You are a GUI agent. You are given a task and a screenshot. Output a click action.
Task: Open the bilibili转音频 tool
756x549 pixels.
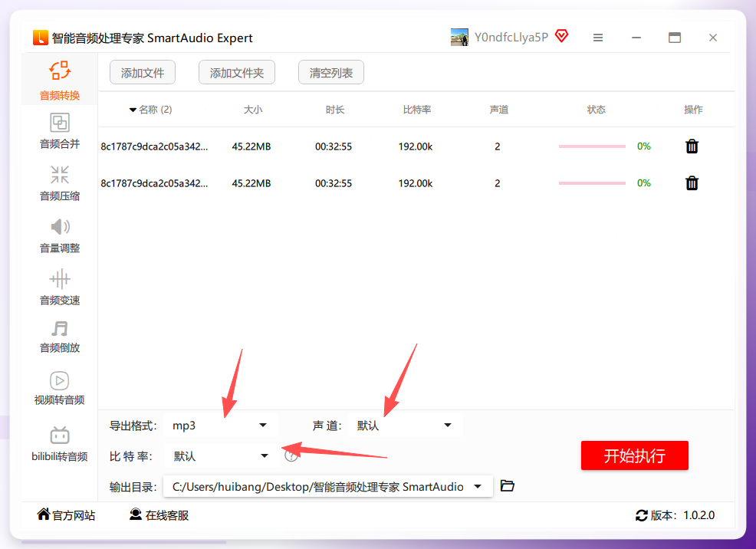(59, 444)
